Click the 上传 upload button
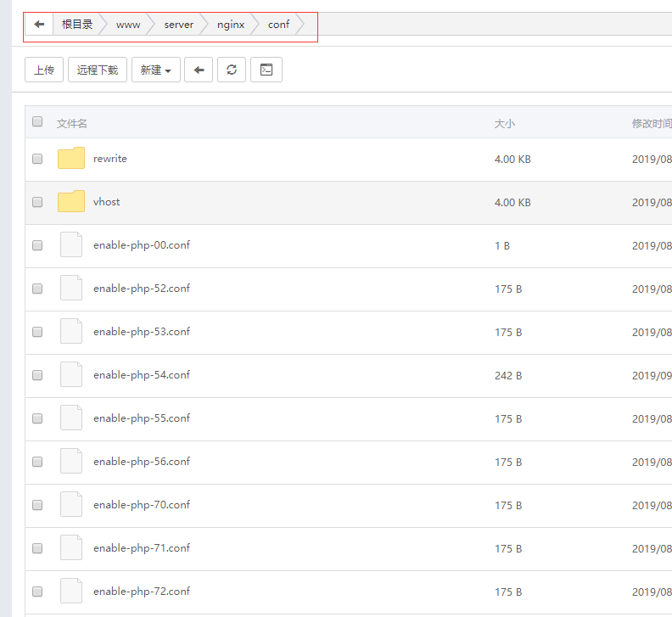The width and height of the screenshot is (672, 617). tap(44, 70)
